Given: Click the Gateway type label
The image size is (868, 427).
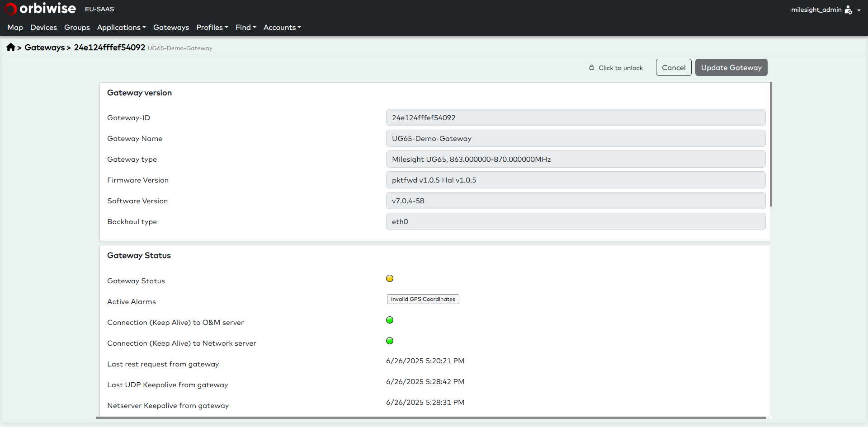Looking at the screenshot, I should click(132, 160).
